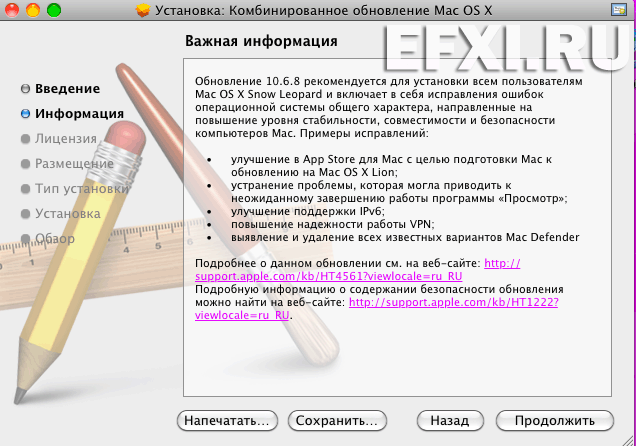Screen dimensions: 636x446
Task: Select the Тип установки step
Action: [x=82, y=189]
